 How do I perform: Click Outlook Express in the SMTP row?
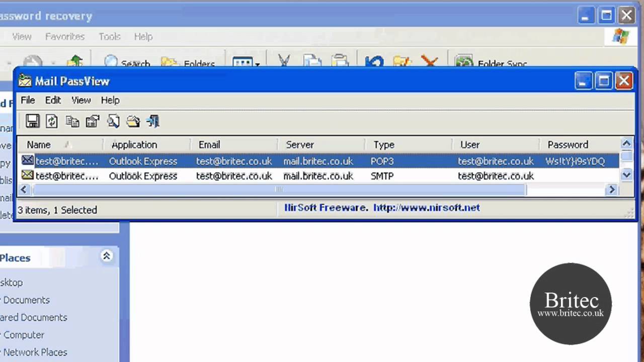[x=143, y=176]
